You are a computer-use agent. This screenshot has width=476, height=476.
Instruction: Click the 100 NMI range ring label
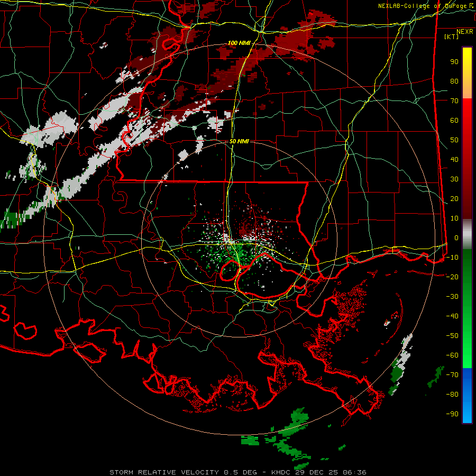point(239,43)
